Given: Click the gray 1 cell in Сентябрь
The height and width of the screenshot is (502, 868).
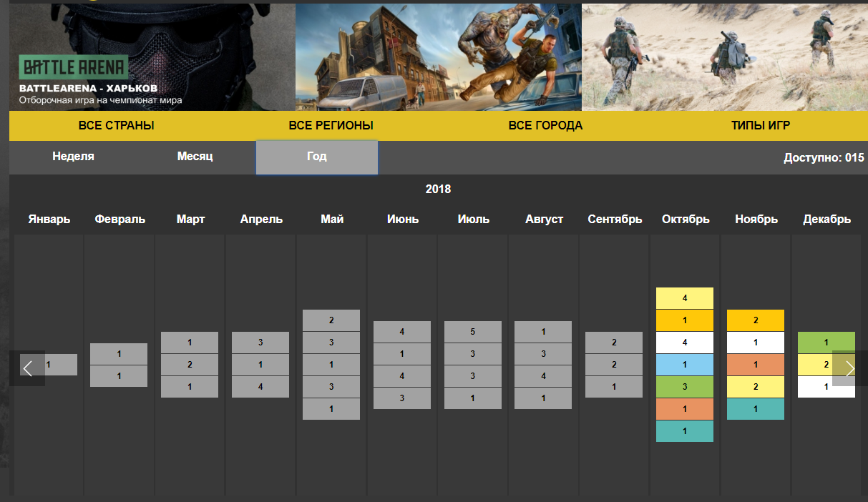Looking at the screenshot, I should coord(614,387).
